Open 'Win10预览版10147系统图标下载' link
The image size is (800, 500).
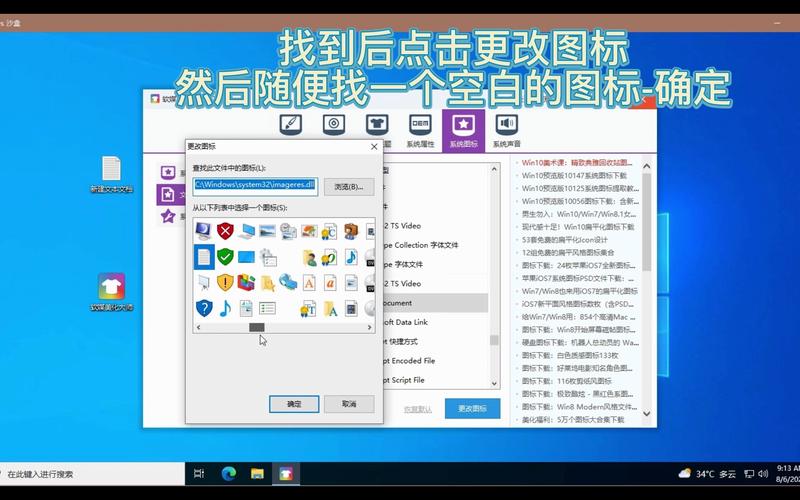tap(574, 176)
